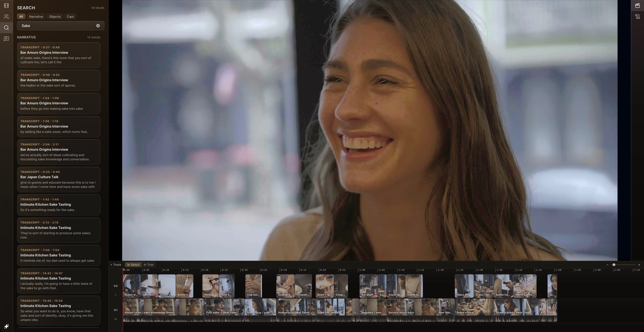Viewport: 644px width, 332px height.
Task: Select the 'Warm bar ho...' clip on V2
Action: click(x=525, y=286)
